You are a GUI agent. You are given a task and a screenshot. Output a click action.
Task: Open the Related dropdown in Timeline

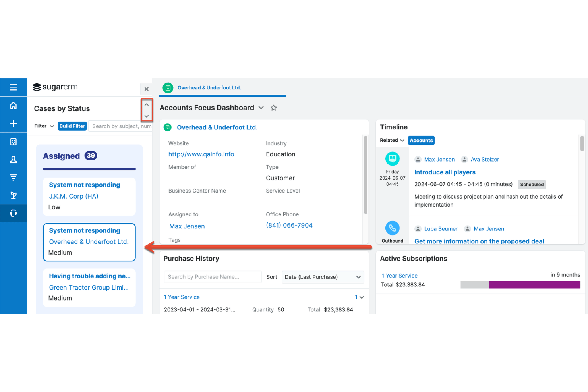point(392,141)
